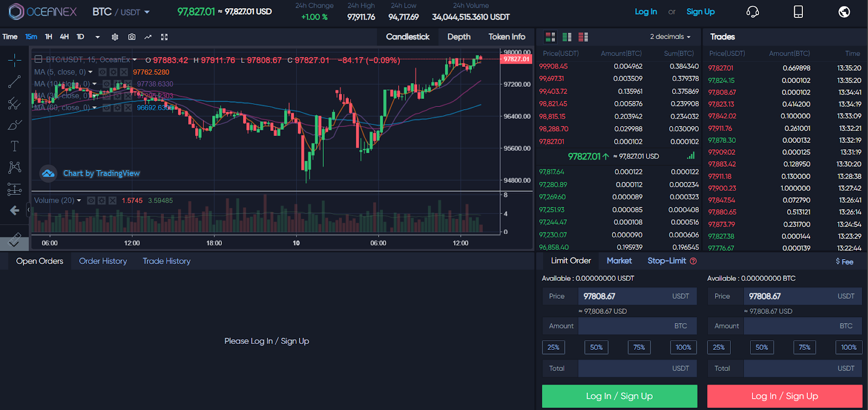Remove the Volume (20) indicator
The width and height of the screenshot is (868, 410).
pyautogui.click(x=112, y=200)
